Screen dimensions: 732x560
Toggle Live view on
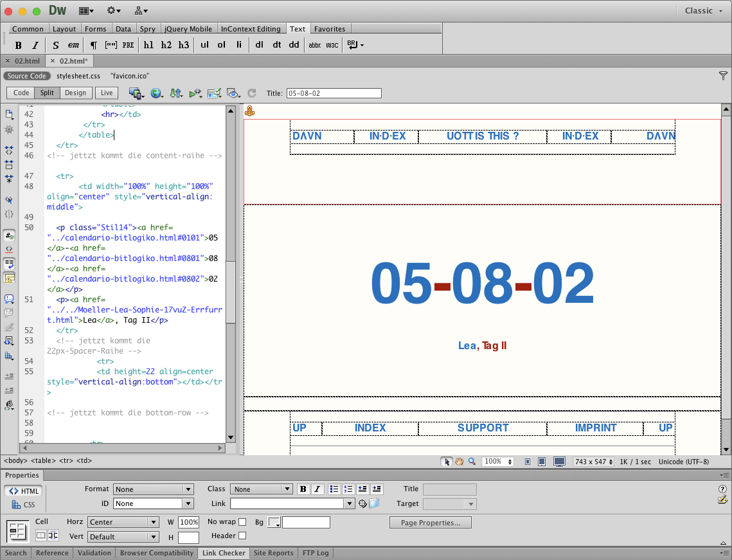point(107,93)
